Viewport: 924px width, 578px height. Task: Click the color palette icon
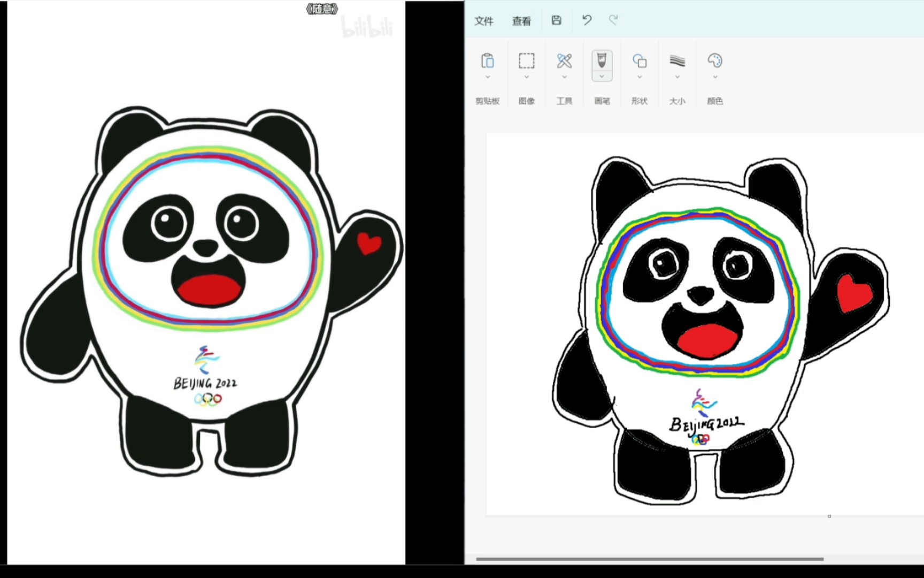click(715, 60)
